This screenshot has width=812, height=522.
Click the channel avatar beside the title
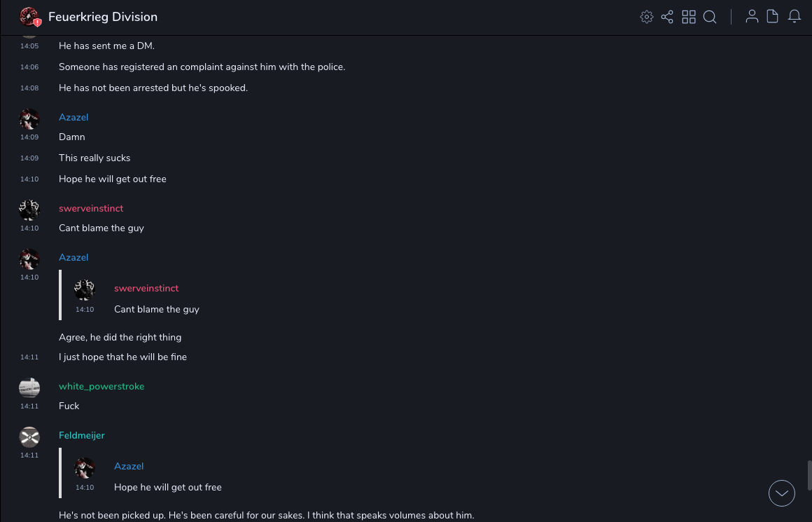[29, 17]
